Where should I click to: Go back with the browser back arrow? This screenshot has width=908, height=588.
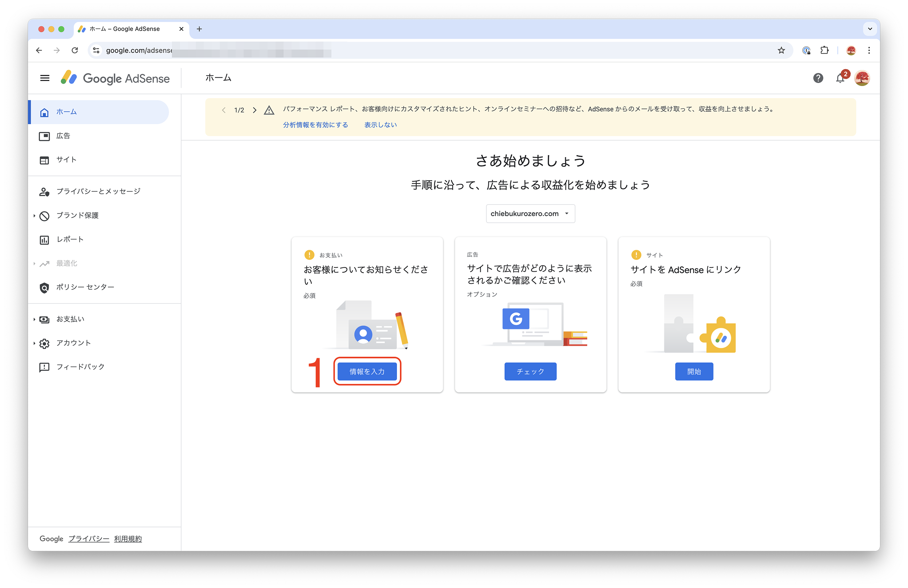[x=39, y=50]
